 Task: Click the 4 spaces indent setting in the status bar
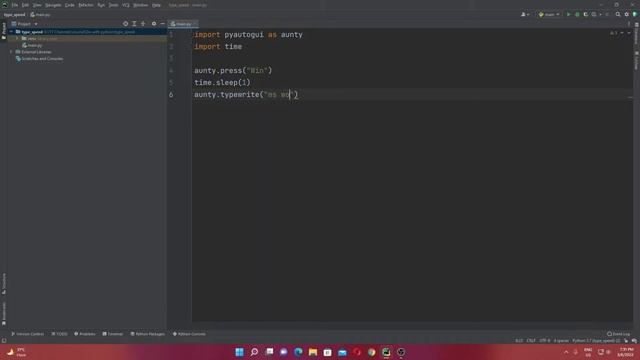point(561,340)
